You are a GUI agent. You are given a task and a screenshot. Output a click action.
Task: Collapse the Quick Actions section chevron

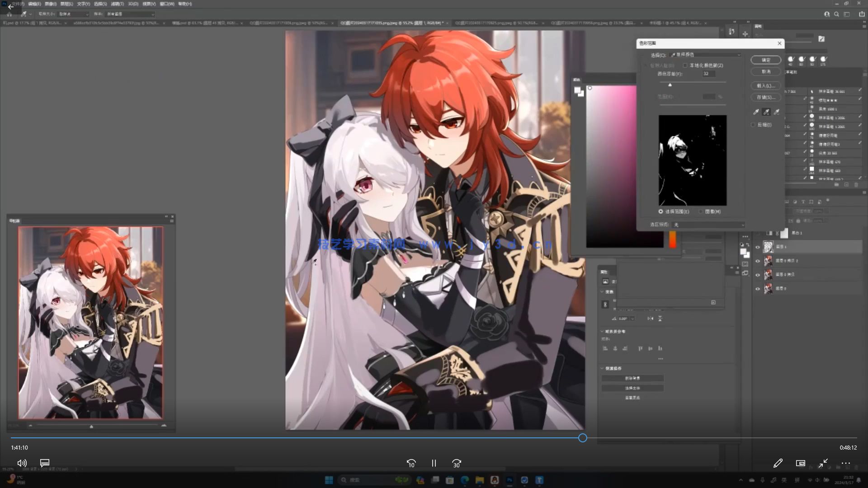(602, 368)
